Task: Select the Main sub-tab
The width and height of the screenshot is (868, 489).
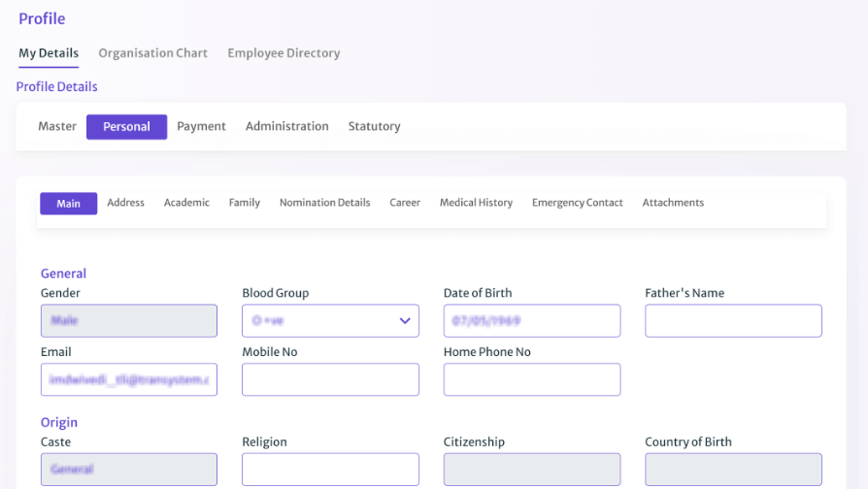Action: pyautogui.click(x=69, y=204)
